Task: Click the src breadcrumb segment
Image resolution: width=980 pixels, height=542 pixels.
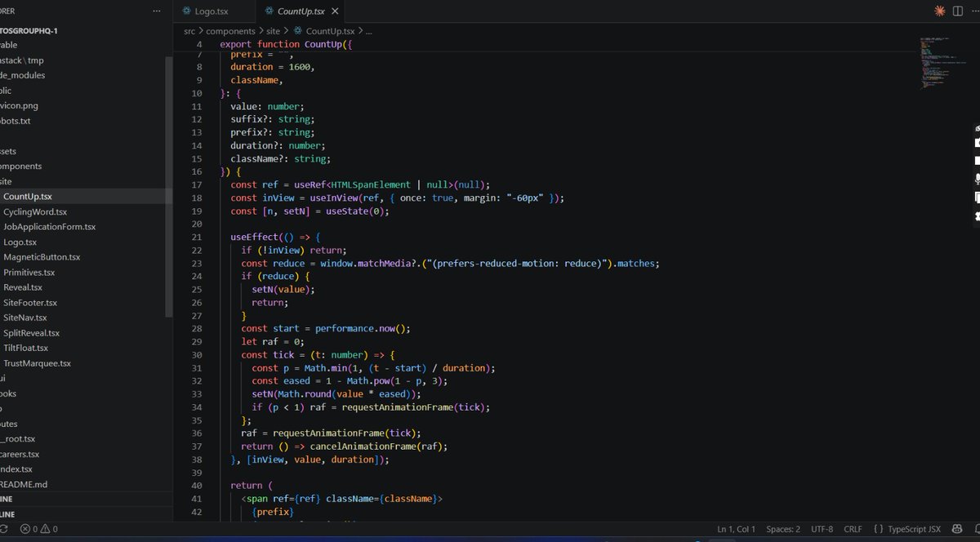Action: 189,31
